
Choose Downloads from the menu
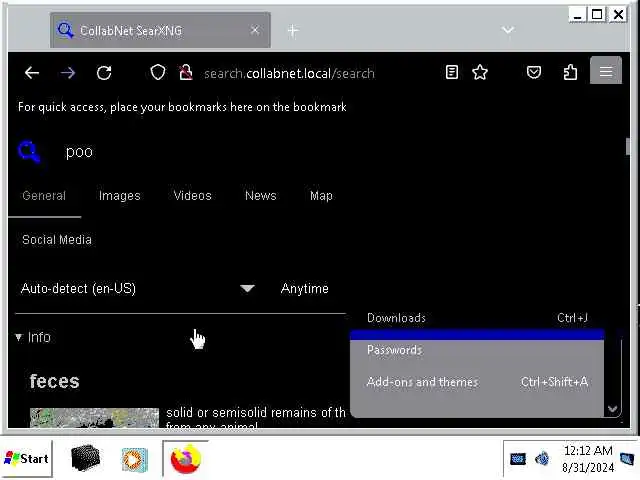click(x=477, y=318)
